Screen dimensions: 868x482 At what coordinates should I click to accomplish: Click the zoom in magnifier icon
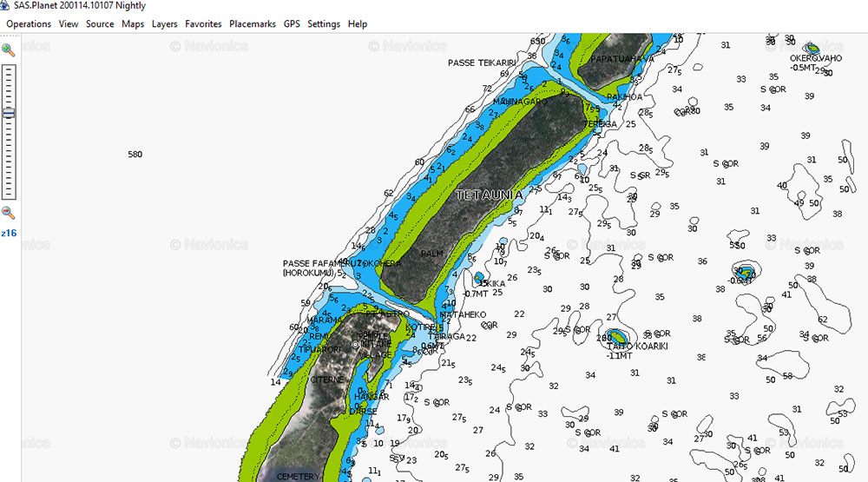8,50
